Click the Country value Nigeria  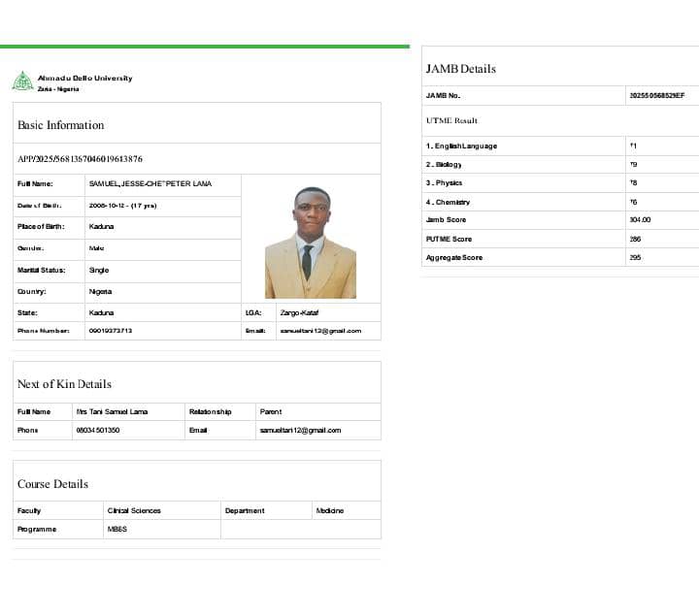pyautogui.click(x=101, y=291)
